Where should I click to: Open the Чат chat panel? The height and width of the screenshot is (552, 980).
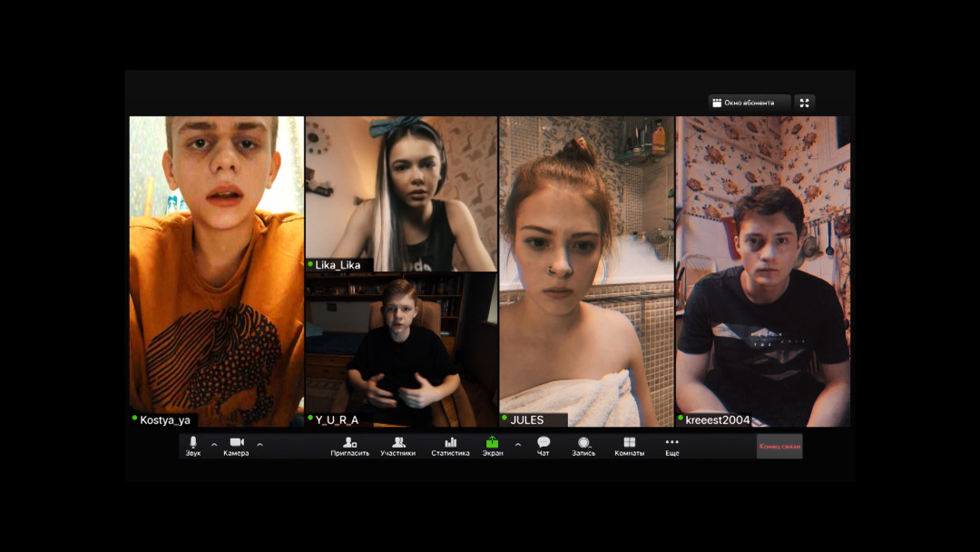tap(543, 442)
